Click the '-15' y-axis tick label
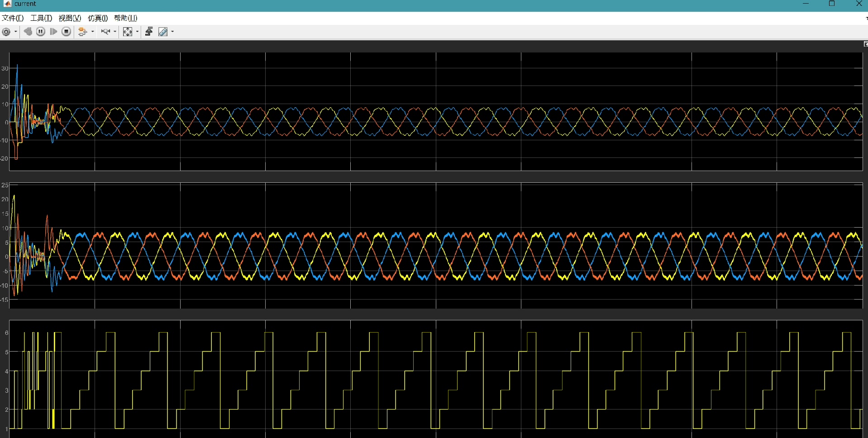The height and width of the screenshot is (438, 868). [x=5, y=300]
